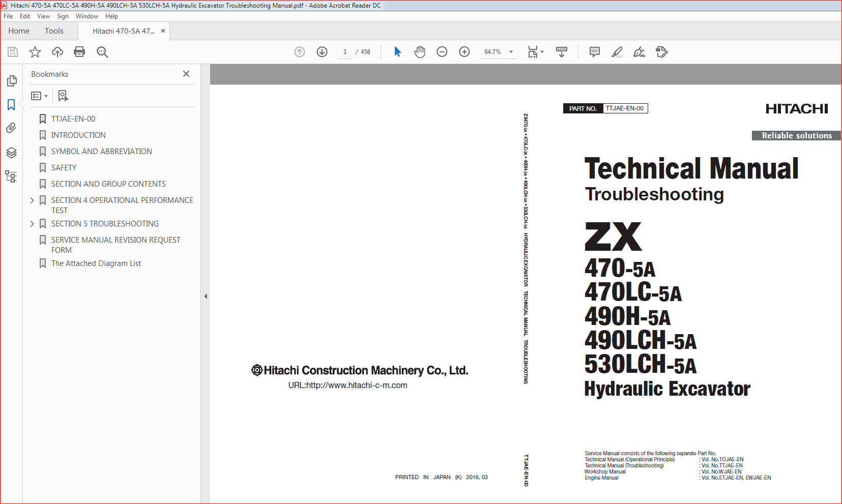Viewport: 842px width, 504px height.
Task: Open the Layers panel icon
Action: click(11, 153)
